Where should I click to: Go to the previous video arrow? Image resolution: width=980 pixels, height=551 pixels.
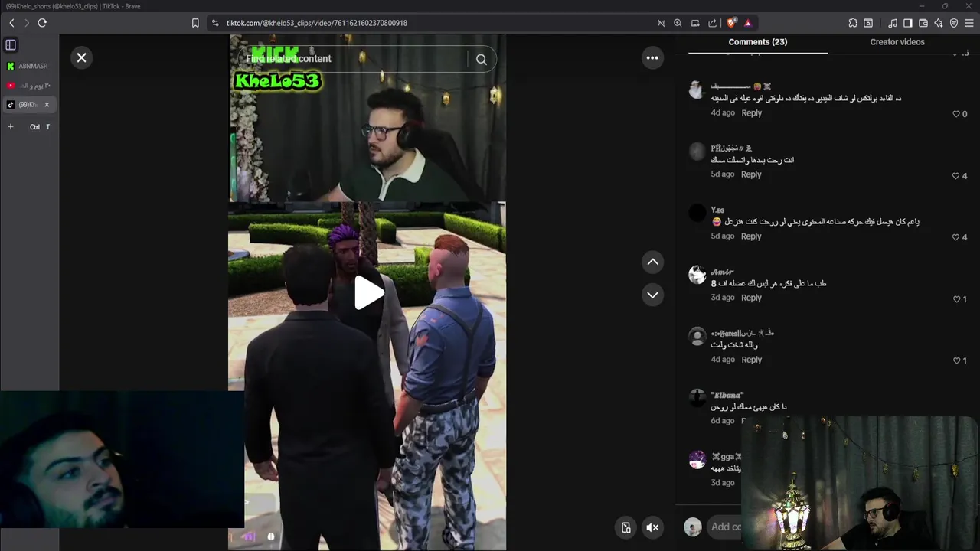652,262
